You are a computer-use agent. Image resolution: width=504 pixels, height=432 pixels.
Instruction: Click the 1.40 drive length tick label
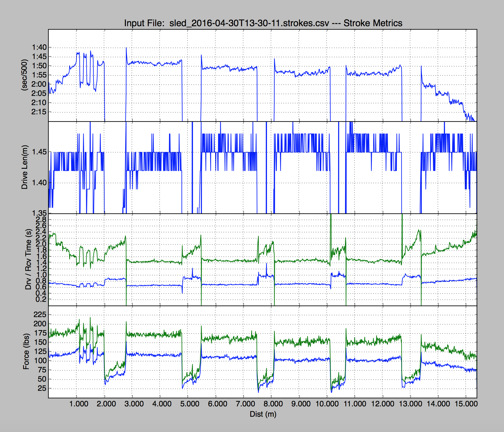click(39, 183)
